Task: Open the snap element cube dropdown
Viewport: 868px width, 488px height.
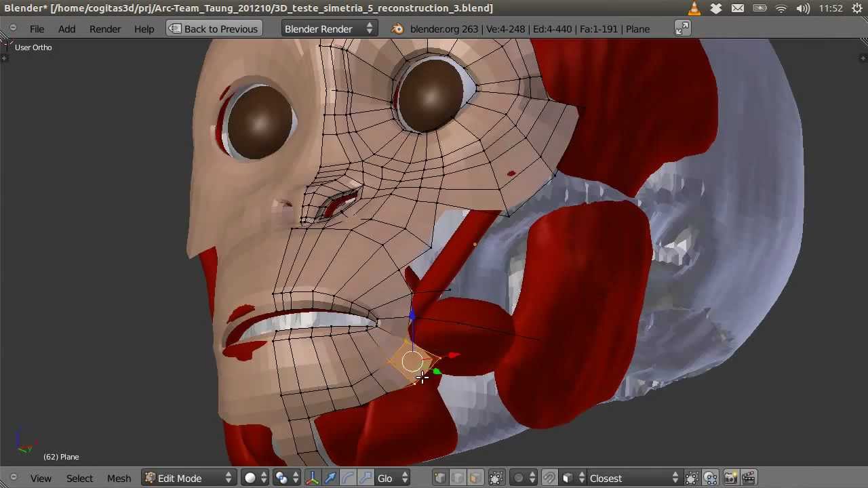Action: coord(572,478)
